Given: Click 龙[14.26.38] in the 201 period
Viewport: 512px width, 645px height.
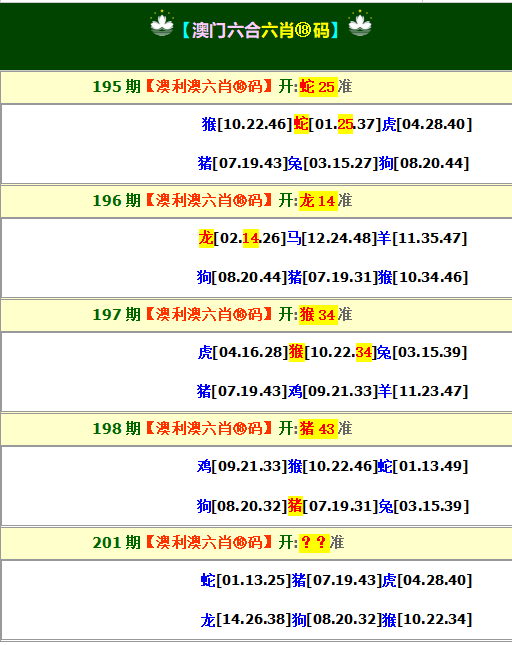Looking at the screenshot, I should coord(246,619).
